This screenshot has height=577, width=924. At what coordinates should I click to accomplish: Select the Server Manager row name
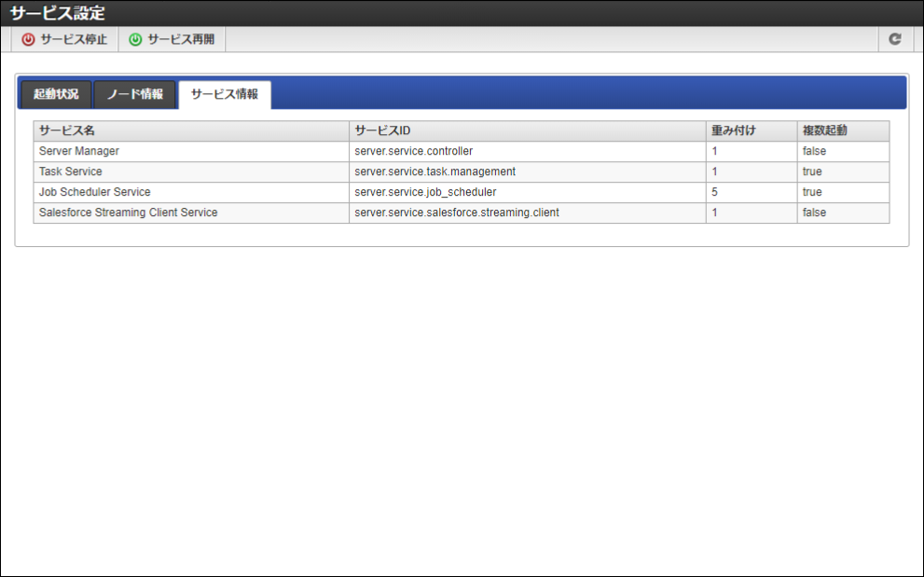79,151
